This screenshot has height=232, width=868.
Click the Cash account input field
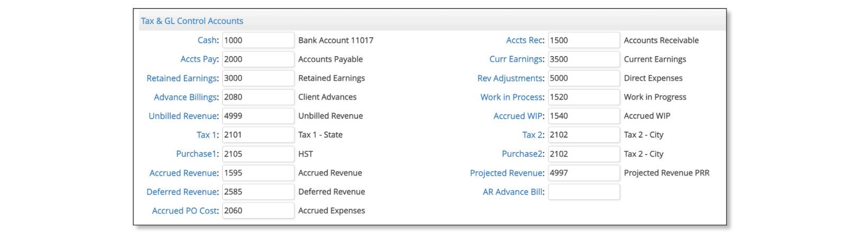[258, 40]
